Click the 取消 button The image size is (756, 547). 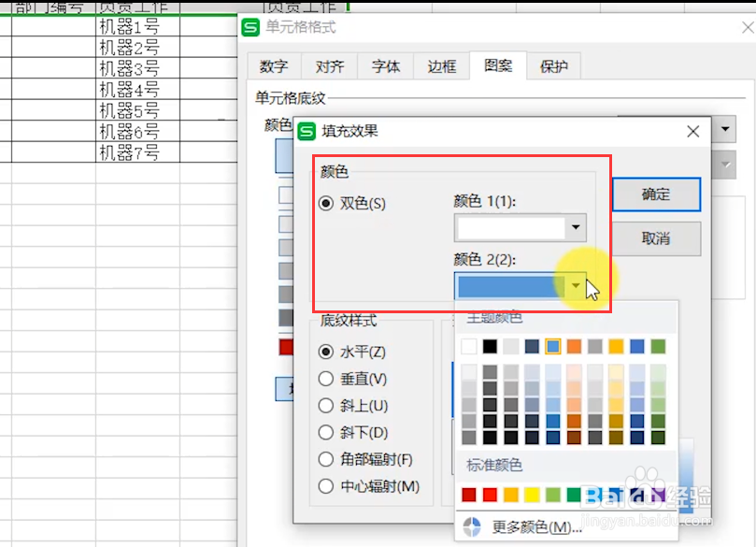pos(655,238)
